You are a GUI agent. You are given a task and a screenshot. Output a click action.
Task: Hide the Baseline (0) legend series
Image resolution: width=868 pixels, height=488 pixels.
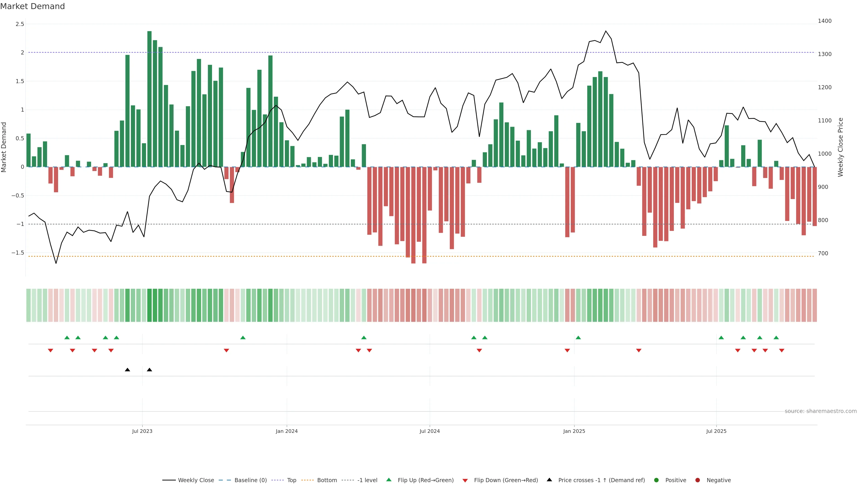click(250, 480)
